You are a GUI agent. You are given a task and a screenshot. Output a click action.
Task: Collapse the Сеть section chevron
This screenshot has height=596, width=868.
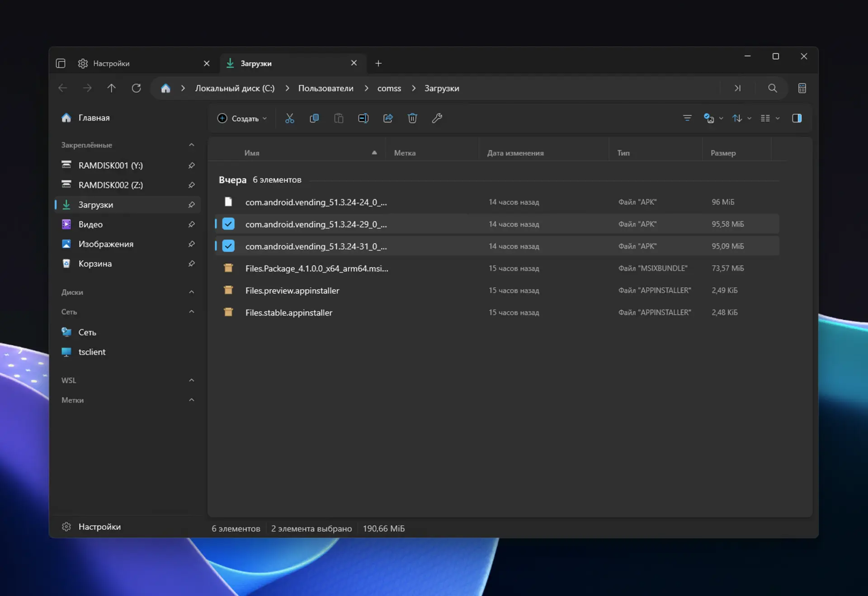point(191,312)
